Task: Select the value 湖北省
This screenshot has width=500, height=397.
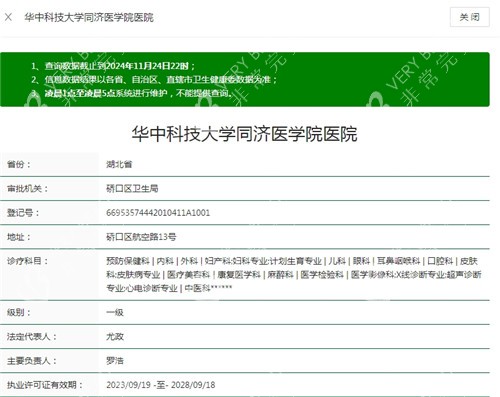Action: point(119,164)
